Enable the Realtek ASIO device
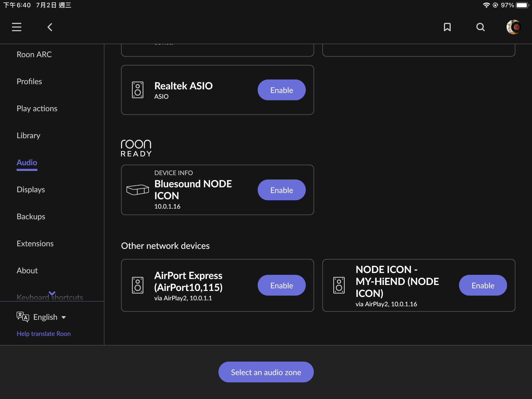 pos(282,90)
